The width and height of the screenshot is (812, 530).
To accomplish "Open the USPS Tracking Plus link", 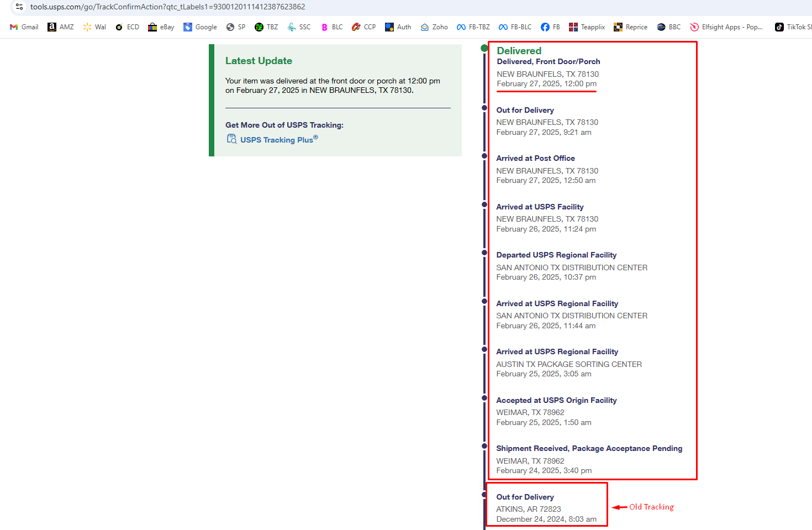I will pos(279,140).
